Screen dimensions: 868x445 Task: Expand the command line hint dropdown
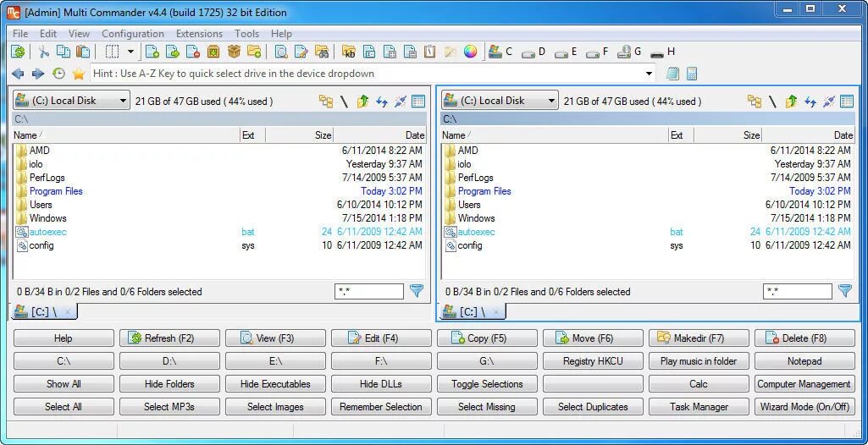(x=649, y=74)
